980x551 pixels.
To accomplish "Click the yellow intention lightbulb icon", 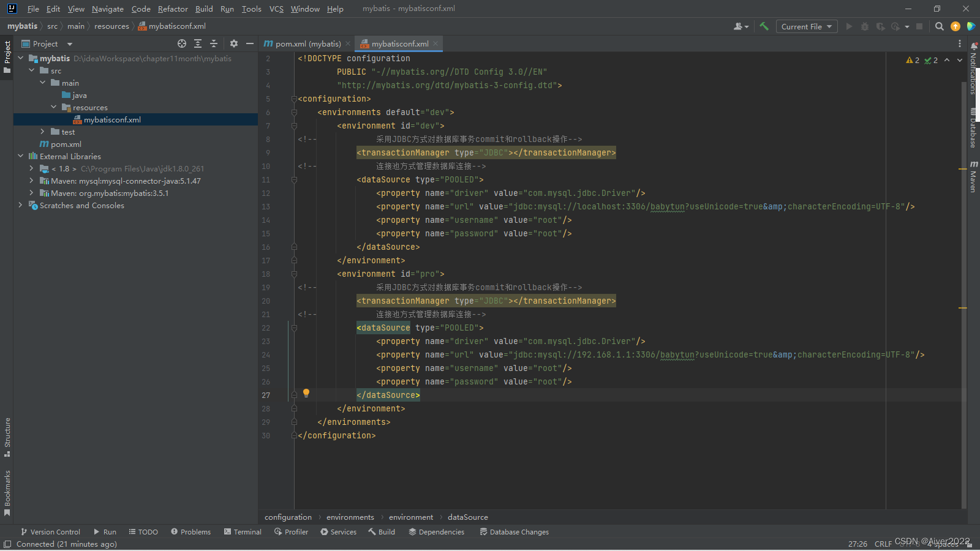I will coord(306,393).
